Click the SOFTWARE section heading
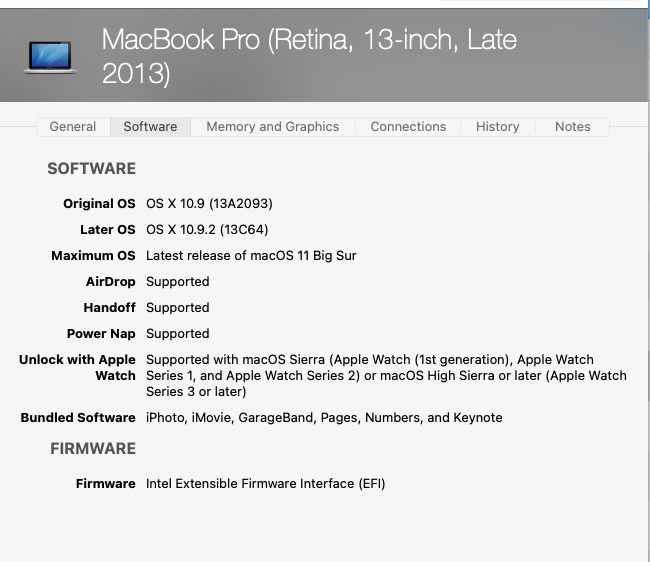The image size is (650, 562). click(91, 169)
